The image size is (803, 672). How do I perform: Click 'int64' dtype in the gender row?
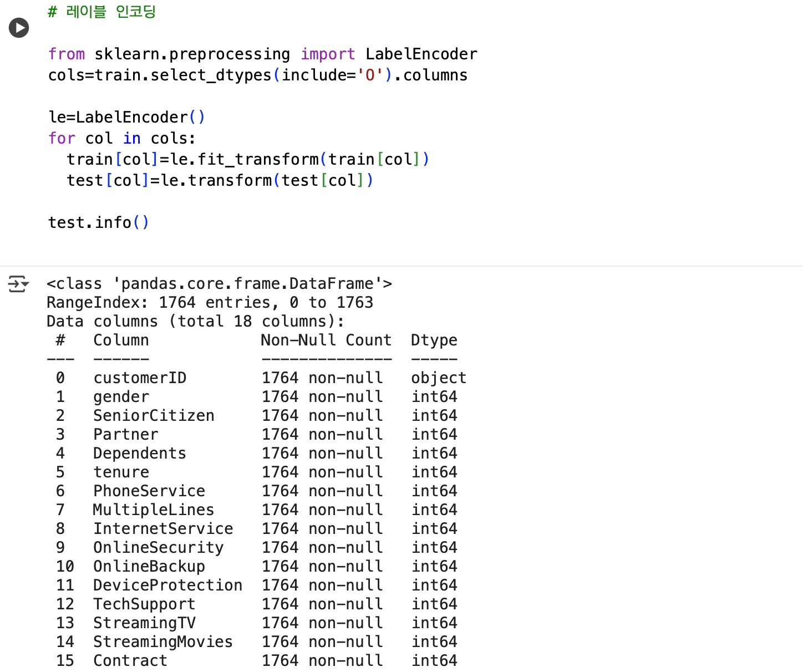pyautogui.click(x=434, y=397)
